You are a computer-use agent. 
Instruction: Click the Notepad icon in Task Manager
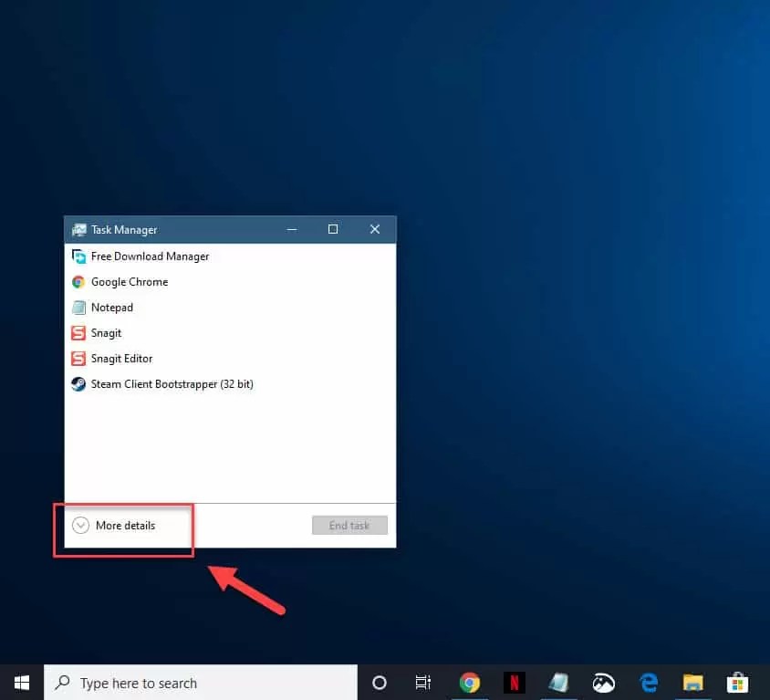click(78, 308)
